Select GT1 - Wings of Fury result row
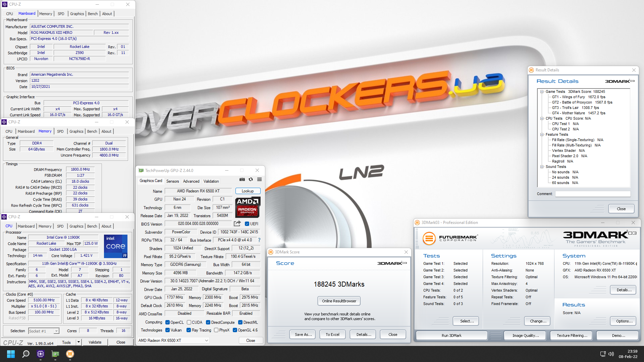This screenshot has height=362, width=644. pos(579,97)
